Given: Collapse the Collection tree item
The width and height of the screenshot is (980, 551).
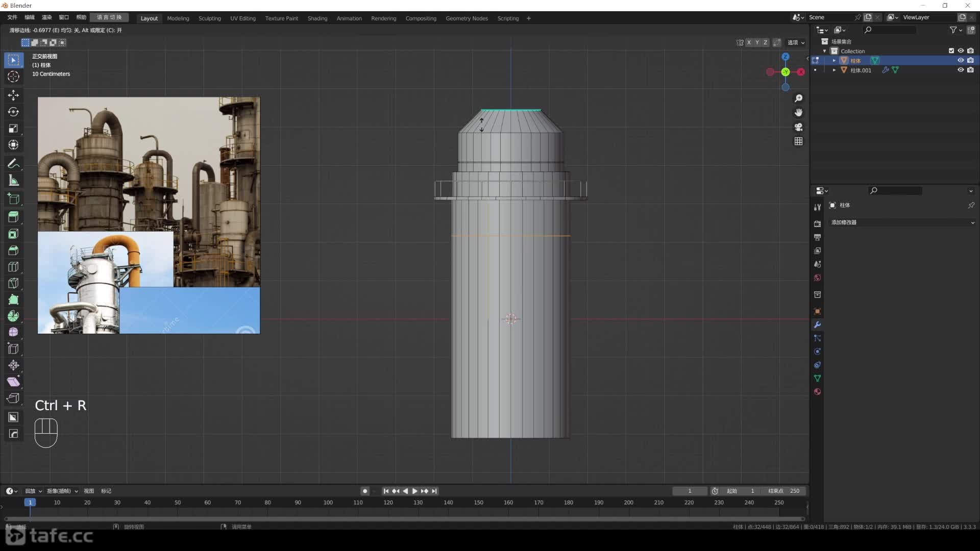Looking at the screenshot, I should 824,51.
